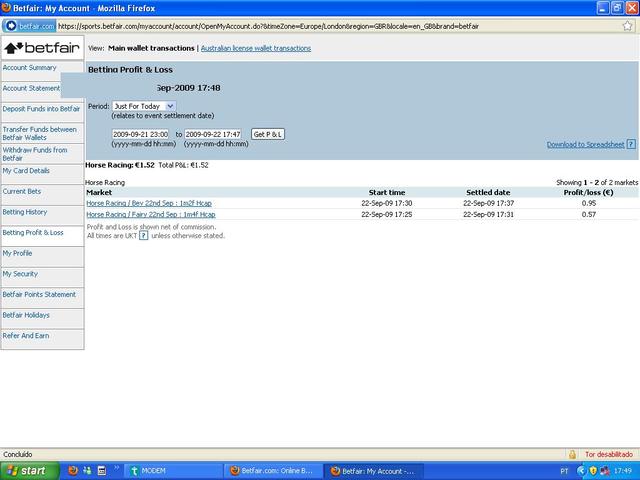
Task: Click profit value 0.95
Action: click(x=589, y=203)
